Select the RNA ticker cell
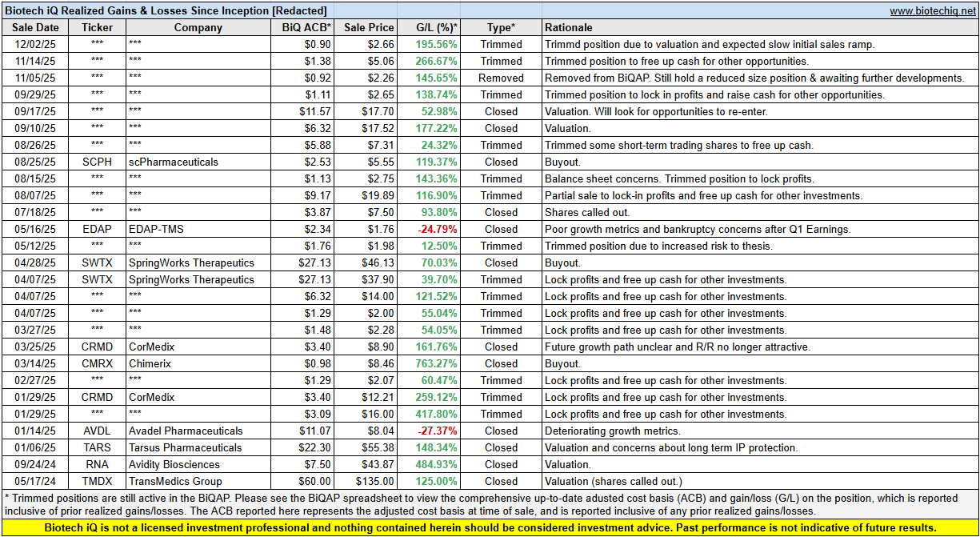Viewport: 980px width, 537px height. point(97,464)
